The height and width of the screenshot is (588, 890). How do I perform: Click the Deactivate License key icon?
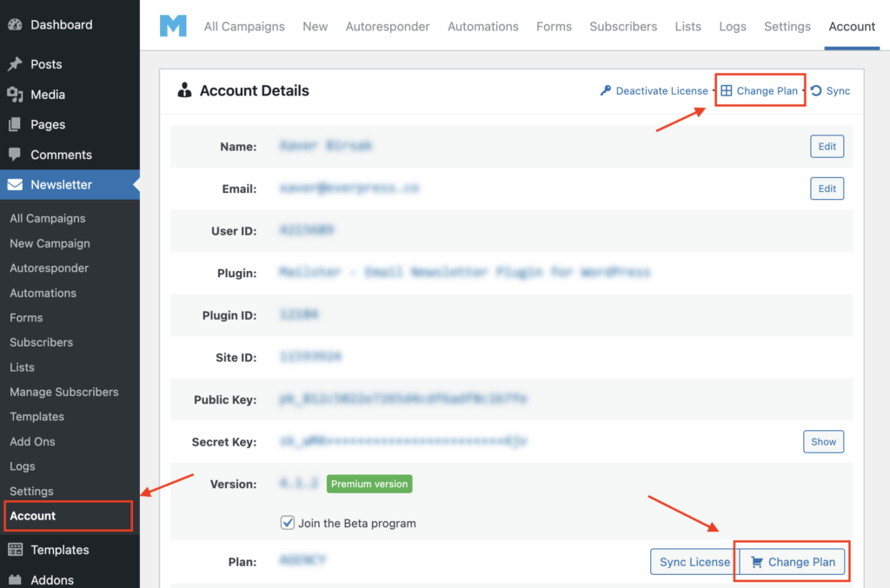pyautogui.click(x=606, y=90)
